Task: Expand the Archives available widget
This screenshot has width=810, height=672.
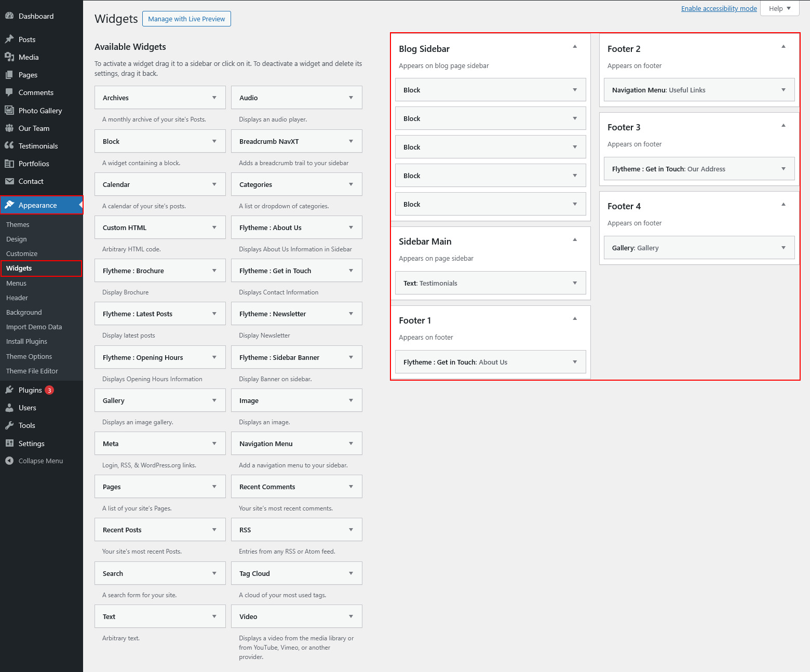Action: (214, 98)
